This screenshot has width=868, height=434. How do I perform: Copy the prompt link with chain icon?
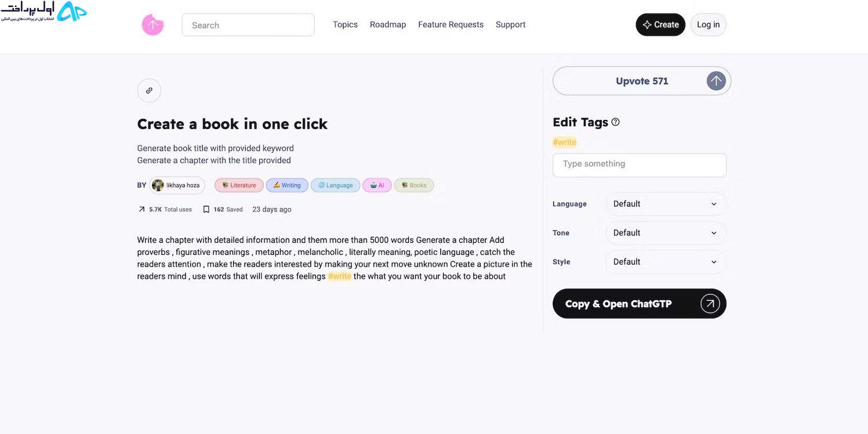[x=149, y=90]
